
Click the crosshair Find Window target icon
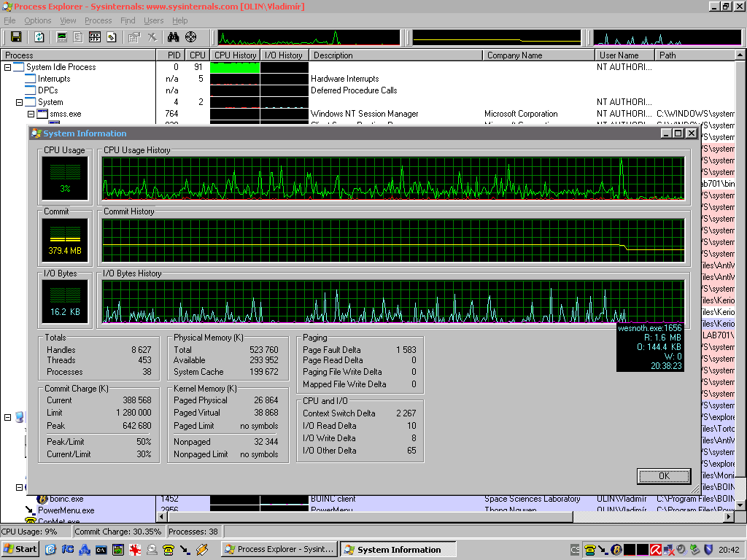(x=190, y=37)
